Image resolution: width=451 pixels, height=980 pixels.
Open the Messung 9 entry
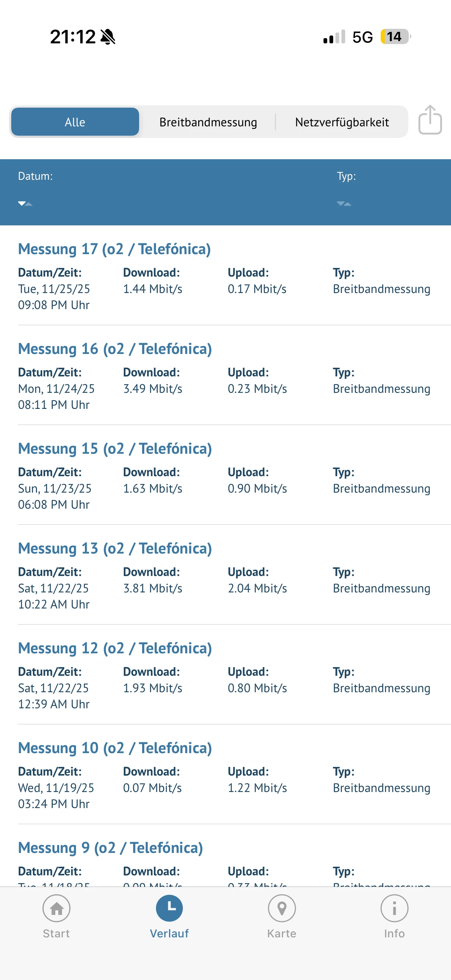[110, 848]
